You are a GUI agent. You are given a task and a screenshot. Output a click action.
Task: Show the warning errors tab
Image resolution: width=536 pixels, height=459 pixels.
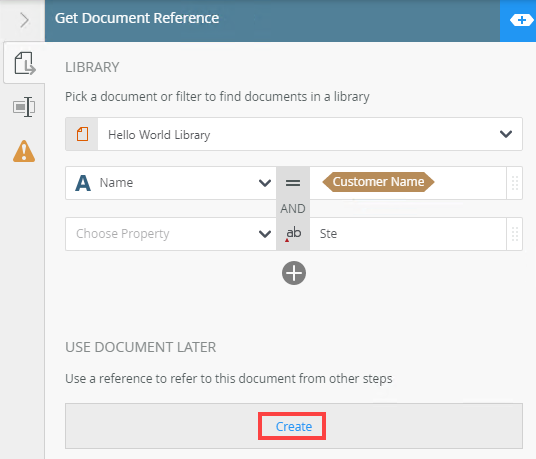pyautogui.click(x=24, y=151)
